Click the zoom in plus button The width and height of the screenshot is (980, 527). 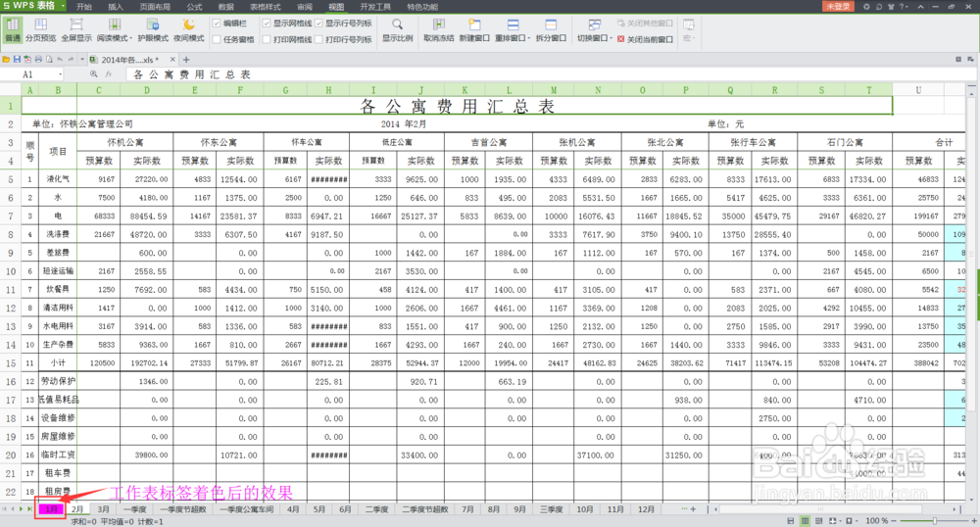click(x=974, y=521)
